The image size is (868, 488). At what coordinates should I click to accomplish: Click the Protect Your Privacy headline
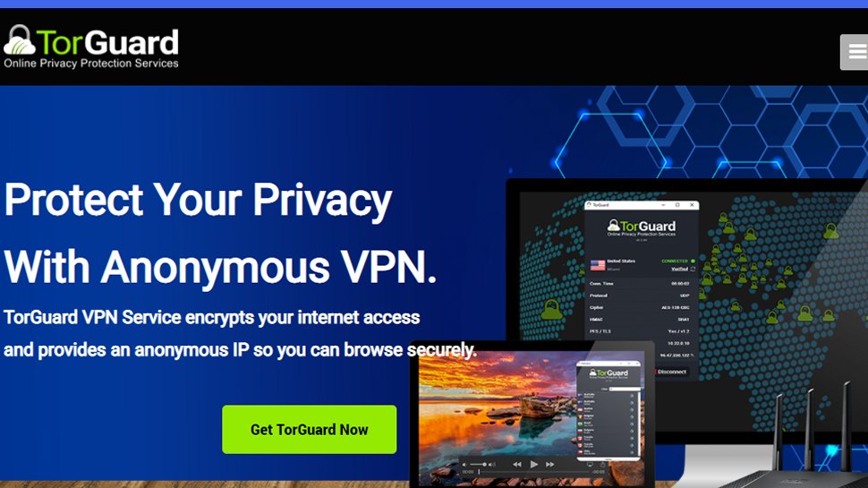pyautogui.click(x=198, y=200)
